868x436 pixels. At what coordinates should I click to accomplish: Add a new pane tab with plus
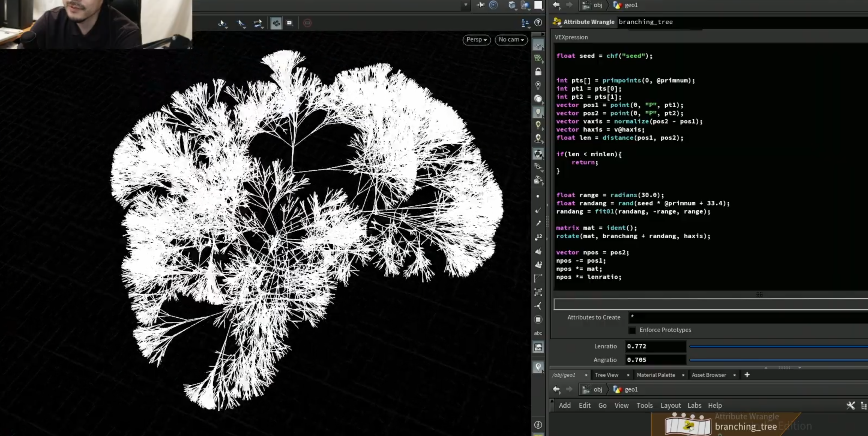(747, 375)
